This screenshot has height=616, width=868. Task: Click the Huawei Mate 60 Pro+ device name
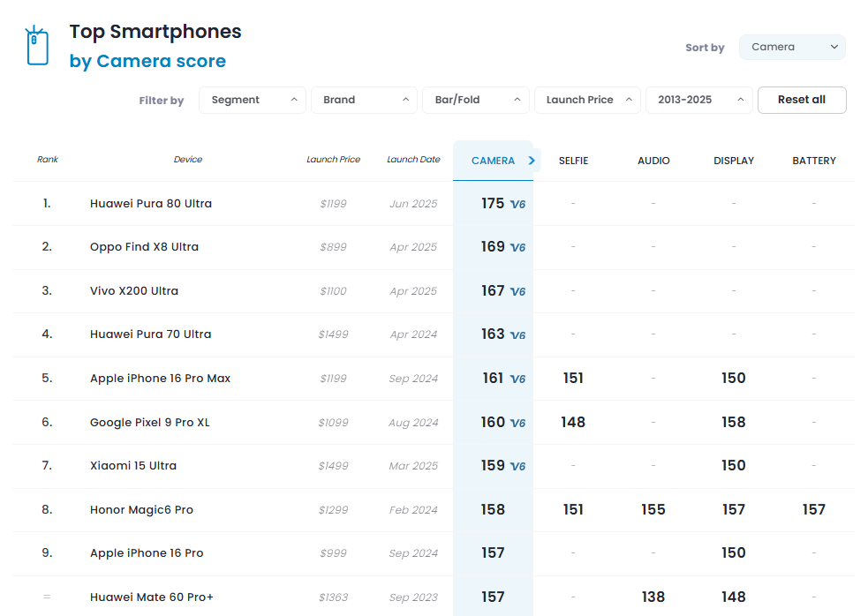click(152, 597)
